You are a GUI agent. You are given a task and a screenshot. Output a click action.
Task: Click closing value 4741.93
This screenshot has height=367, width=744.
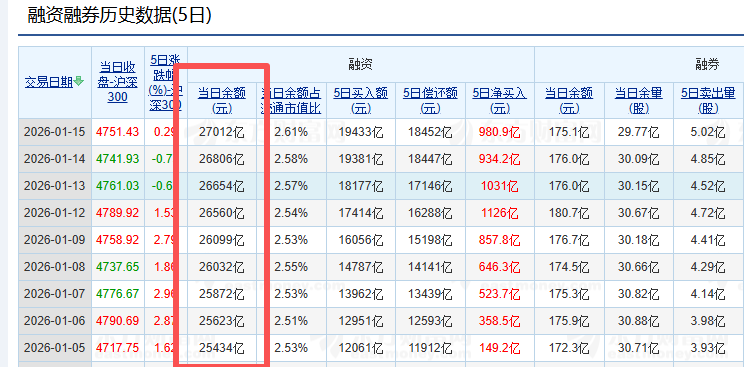pyautogui.click(x=118, y=159)
